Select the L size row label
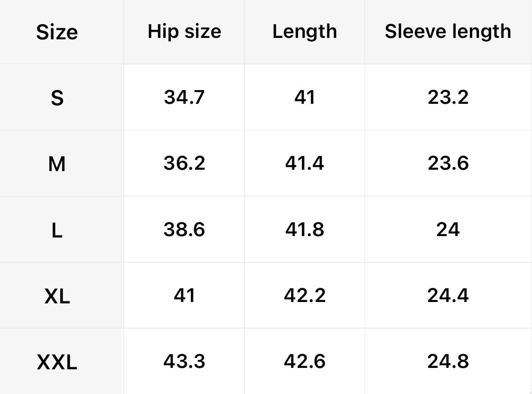 click(x=57, y=230)
